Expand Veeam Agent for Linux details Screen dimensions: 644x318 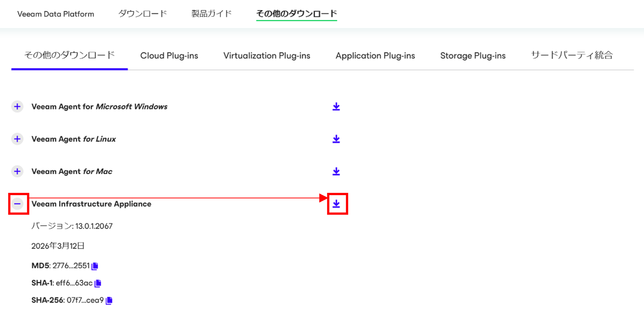click(17, 139)
